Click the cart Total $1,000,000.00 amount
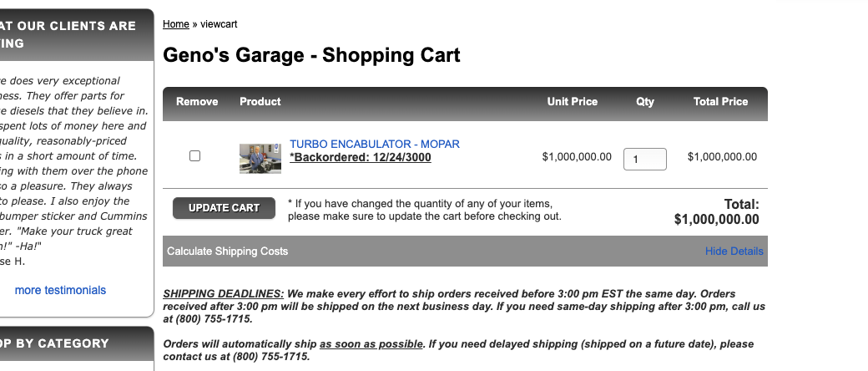 [x=717, y=220]
